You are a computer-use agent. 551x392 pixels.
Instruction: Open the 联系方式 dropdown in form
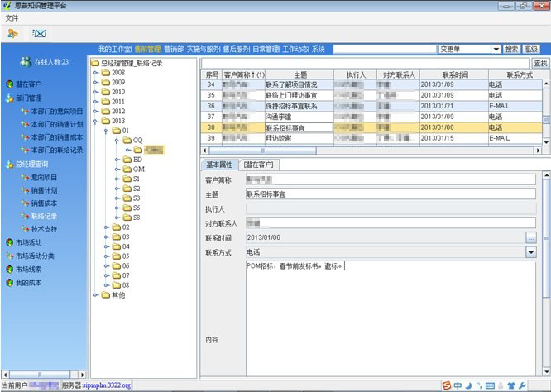[x=531, y=252]
